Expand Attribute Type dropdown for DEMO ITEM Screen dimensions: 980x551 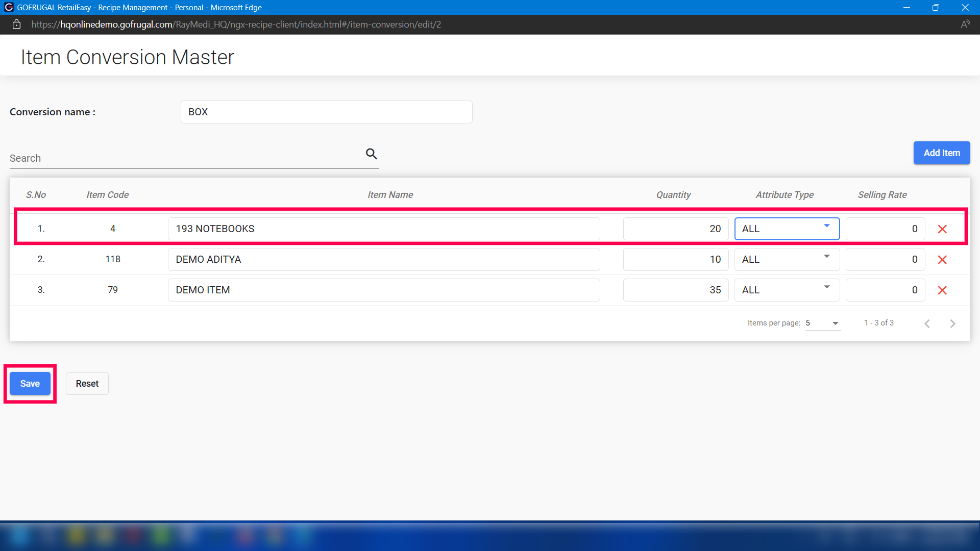click(787, 290)
